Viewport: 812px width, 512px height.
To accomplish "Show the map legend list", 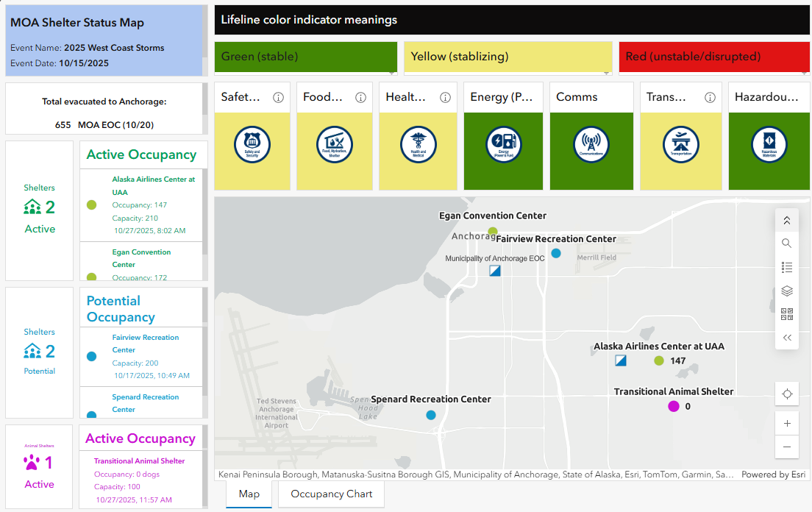I will coord(787,267).
